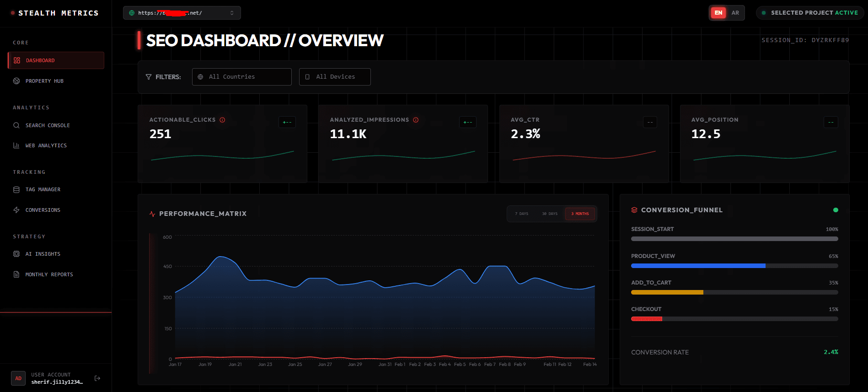This screenshot has height=392, width=868.
Task: Open Web Analytics chart icon
Action: 16,145
